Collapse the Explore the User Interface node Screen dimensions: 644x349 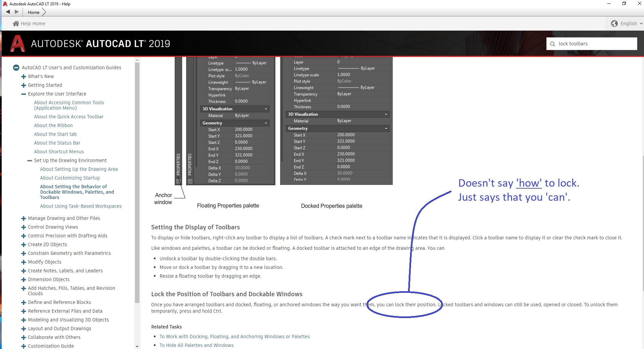[23, 94]
